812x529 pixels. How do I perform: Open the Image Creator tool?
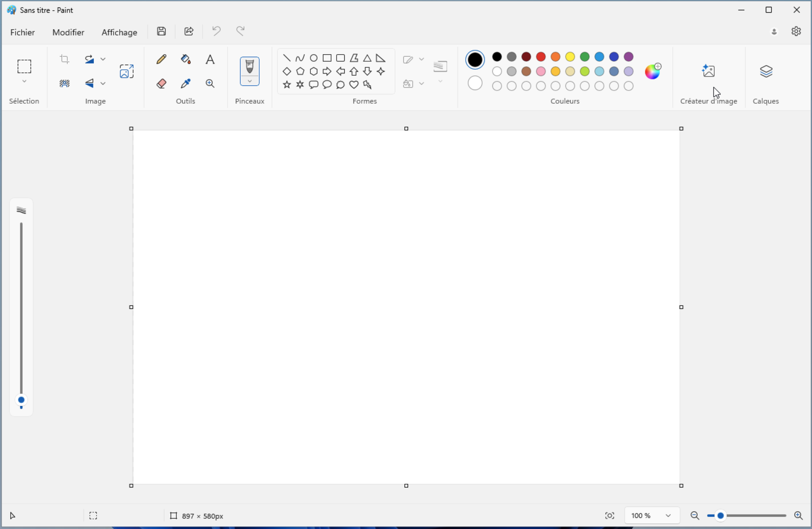(708, 71)
